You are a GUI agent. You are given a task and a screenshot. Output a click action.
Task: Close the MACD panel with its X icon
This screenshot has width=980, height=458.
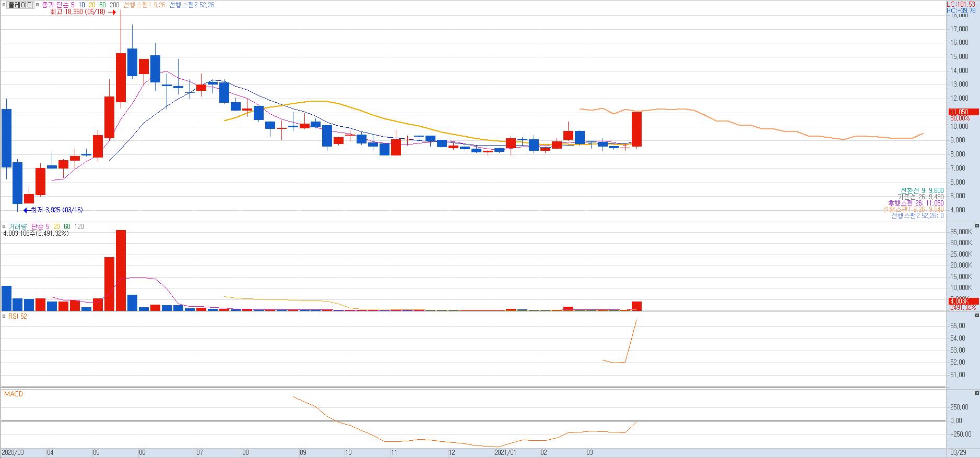coord(976,393)
